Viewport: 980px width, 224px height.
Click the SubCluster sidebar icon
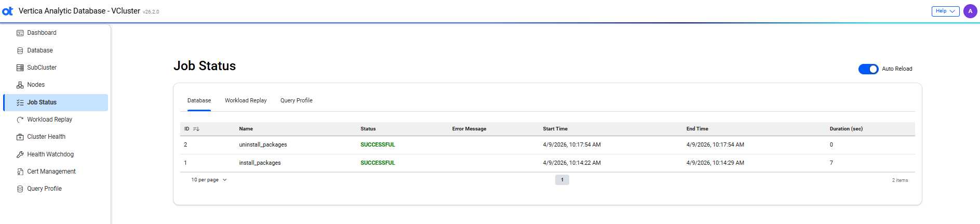tap(20, 68)
